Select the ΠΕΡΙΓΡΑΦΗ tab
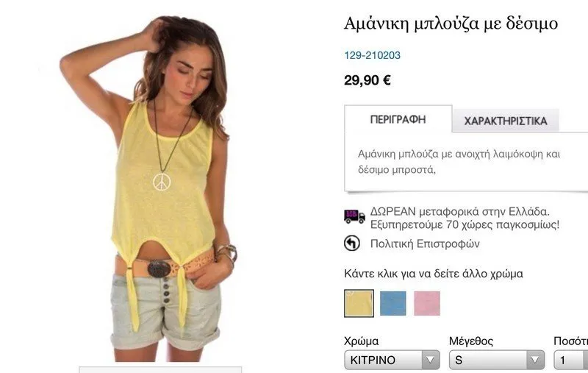588x373 pixels. [x=398, y=119]
